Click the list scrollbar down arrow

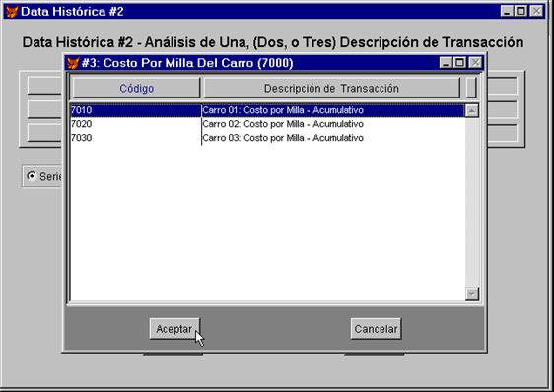[472, 294]
